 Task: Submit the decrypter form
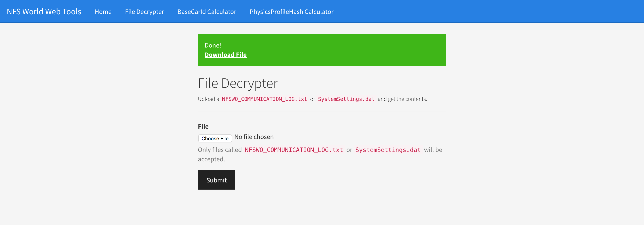point(216,180)
